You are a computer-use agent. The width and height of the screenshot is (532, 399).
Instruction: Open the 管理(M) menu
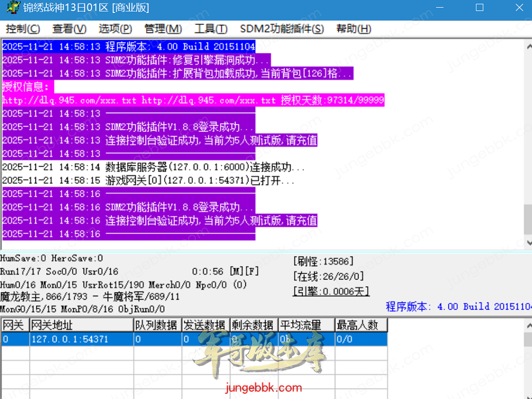click(x=163, y=29)
